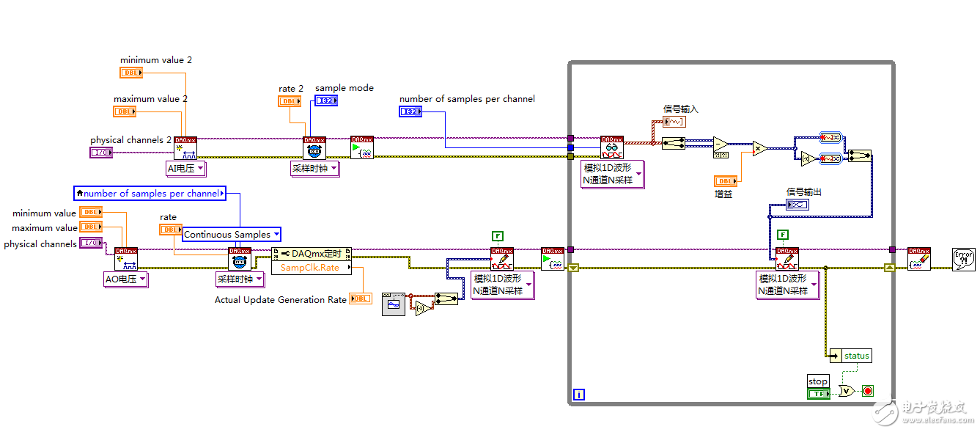Select the minimum value DBL terminal
The image size is (980, 432).
tap(91, 212)
